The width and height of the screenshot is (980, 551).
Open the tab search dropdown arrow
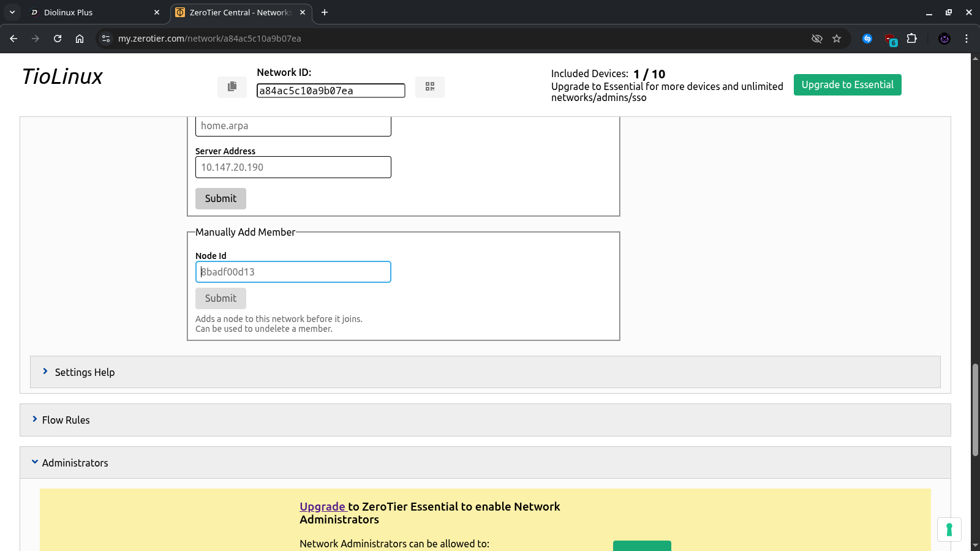[x=12, y=12]
